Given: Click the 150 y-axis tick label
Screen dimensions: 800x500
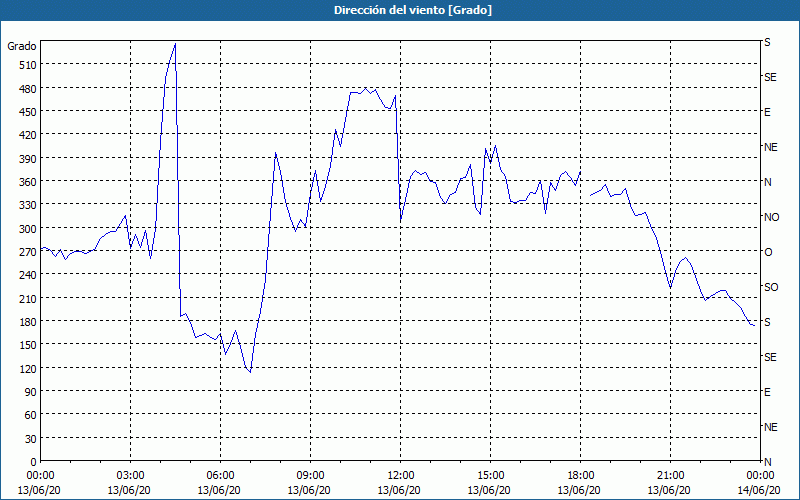Looking at the screenshot, I should (x=28, y=345).
